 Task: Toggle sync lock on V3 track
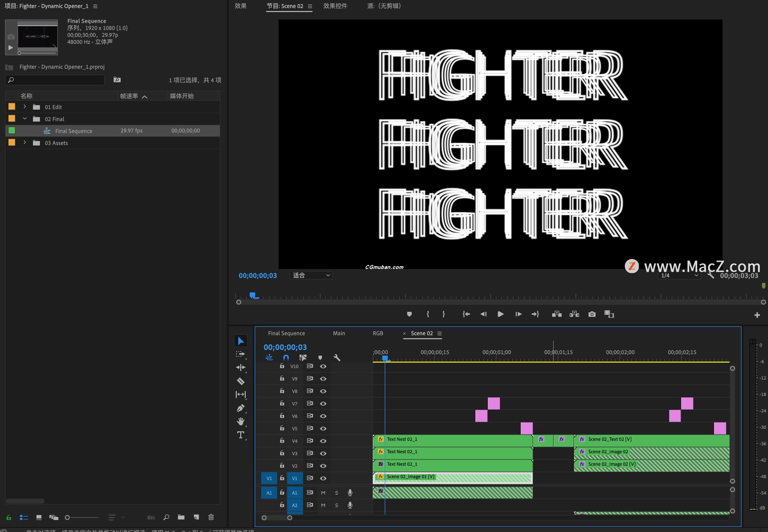pyautogui.click(x=310, y=453)
